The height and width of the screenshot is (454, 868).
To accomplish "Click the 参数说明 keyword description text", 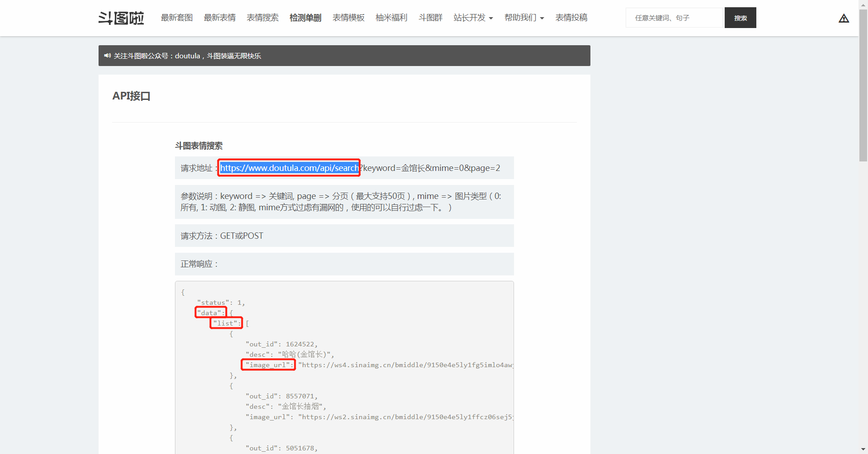I will pos(341,202).
